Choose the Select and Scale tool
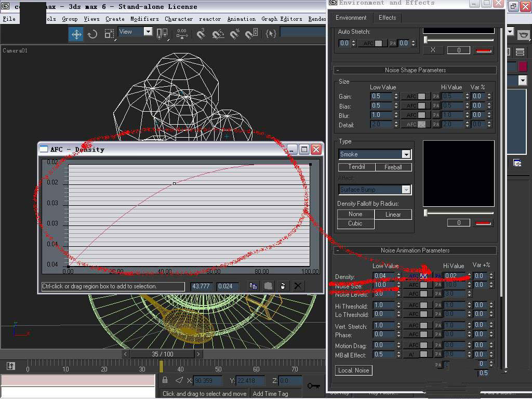Screen dimensions: 532x399 tap(109, 34)
